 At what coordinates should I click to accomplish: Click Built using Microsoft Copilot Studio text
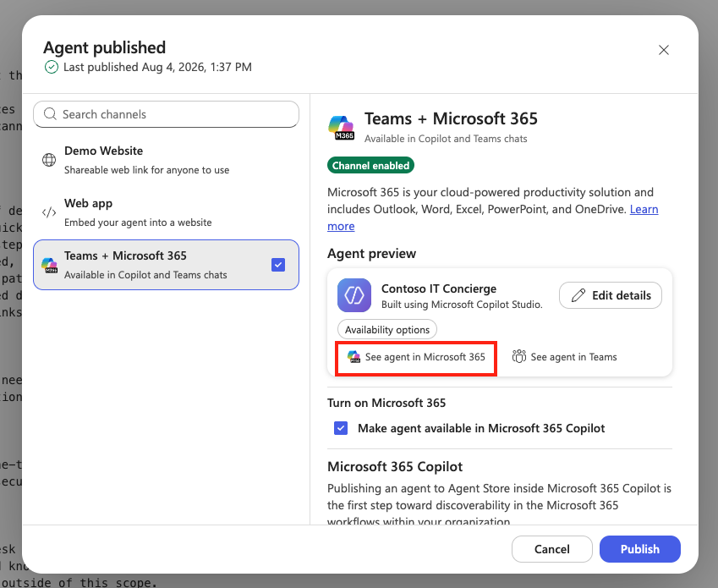(462, 305)
